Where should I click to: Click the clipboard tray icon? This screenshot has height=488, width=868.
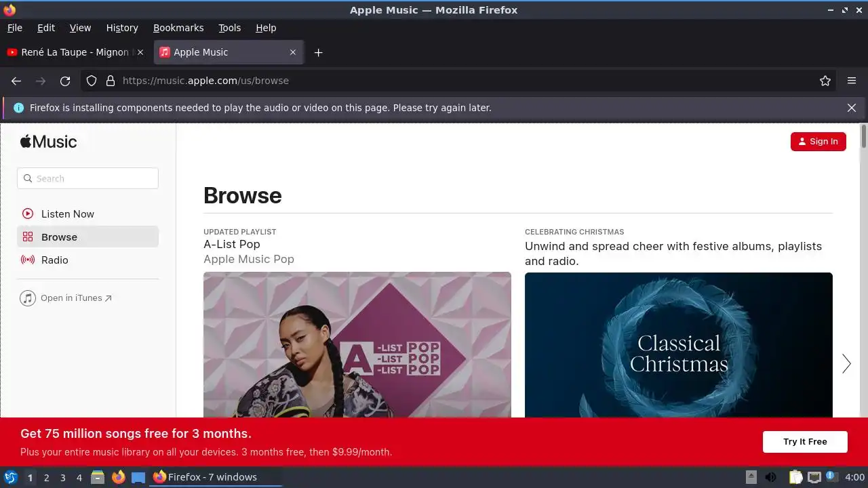click(x=796, y=477)
